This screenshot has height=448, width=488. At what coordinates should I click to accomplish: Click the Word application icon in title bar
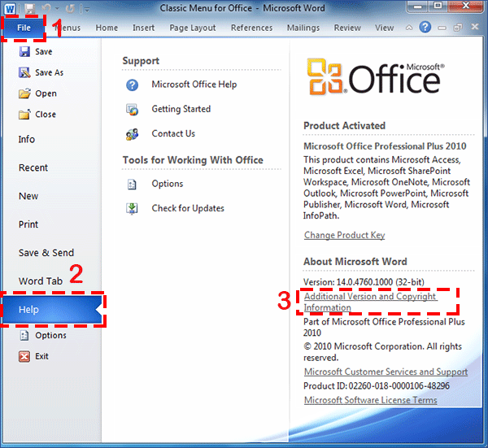pyautogui.click(x=10, y=9)
